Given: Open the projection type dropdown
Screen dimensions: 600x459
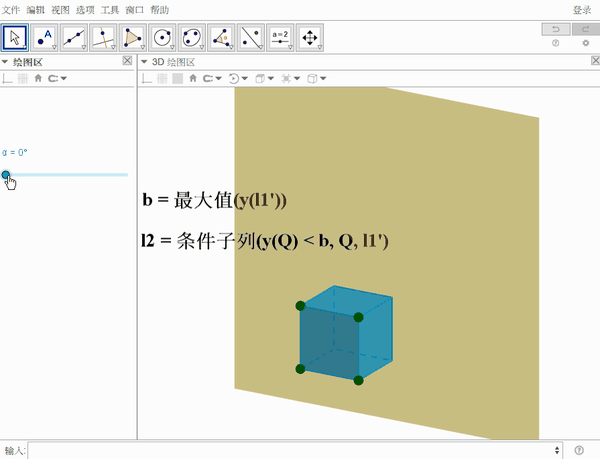Looking at the screenshot, I should pos(317,78).
